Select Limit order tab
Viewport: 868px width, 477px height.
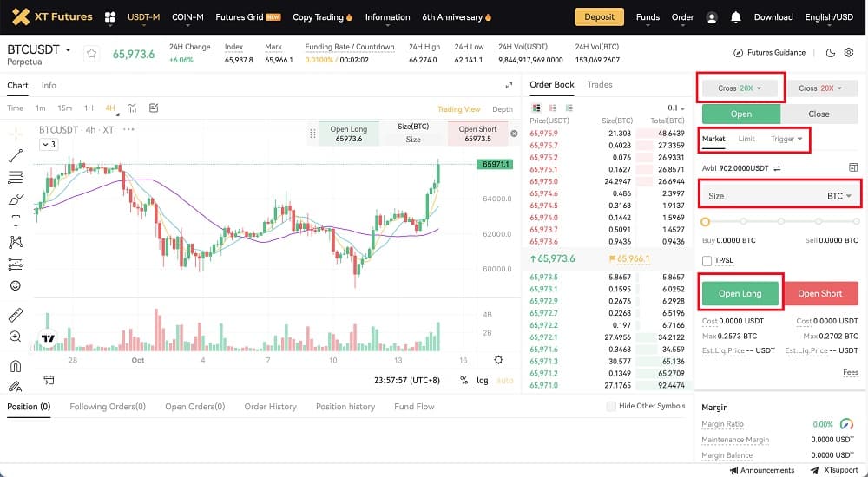pos(746,139)
